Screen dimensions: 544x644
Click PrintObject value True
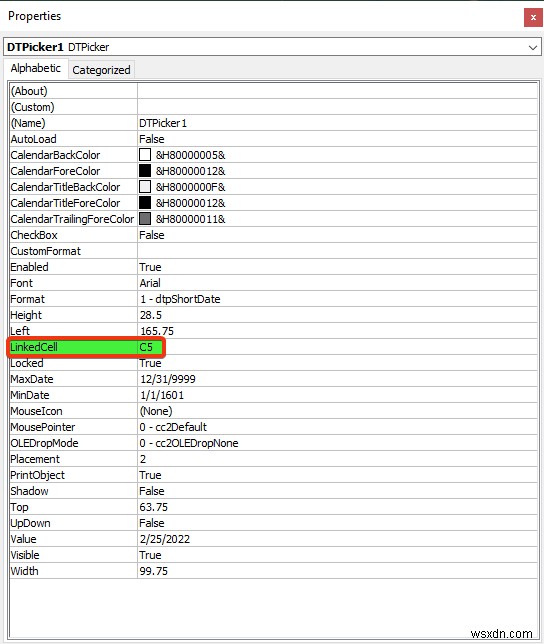point(150,475)
